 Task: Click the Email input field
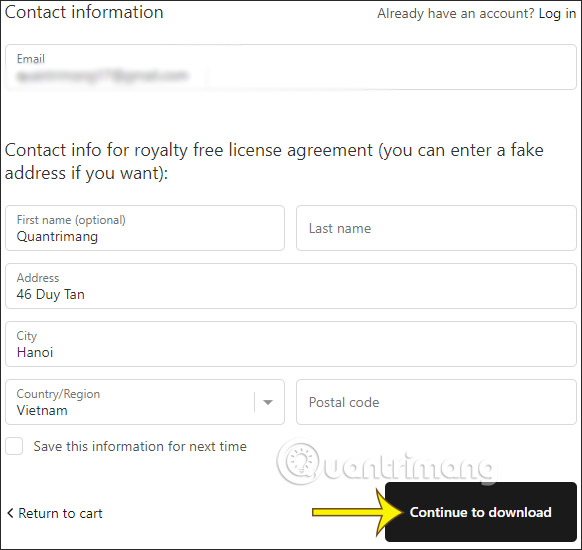[291, 67]
